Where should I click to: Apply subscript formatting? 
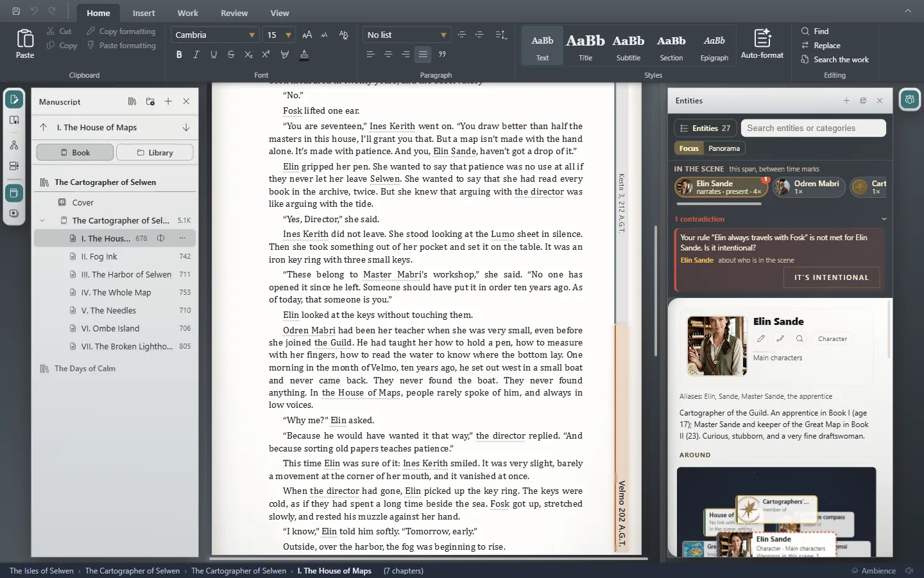(248, 55)
